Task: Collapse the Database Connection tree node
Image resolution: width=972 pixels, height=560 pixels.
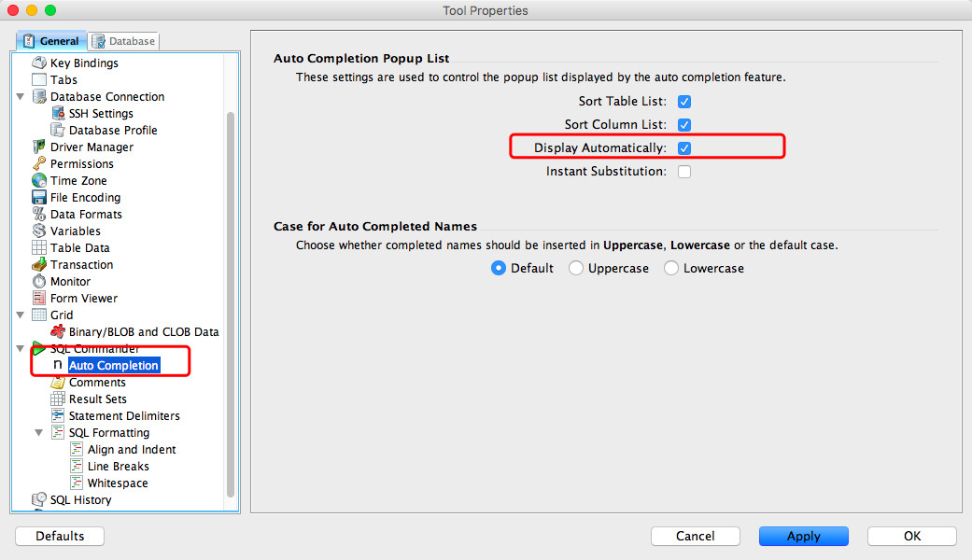Action: click(21, 96)
